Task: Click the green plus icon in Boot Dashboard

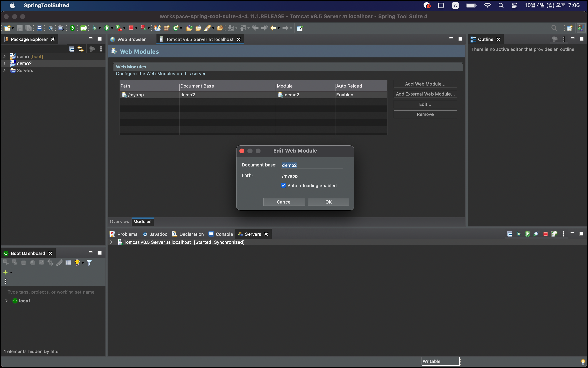Action: pos(5,272)
